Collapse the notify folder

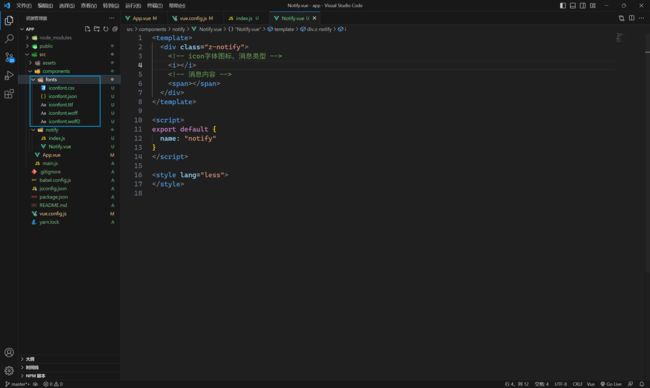pyautogui.click(x=52, y=130)
